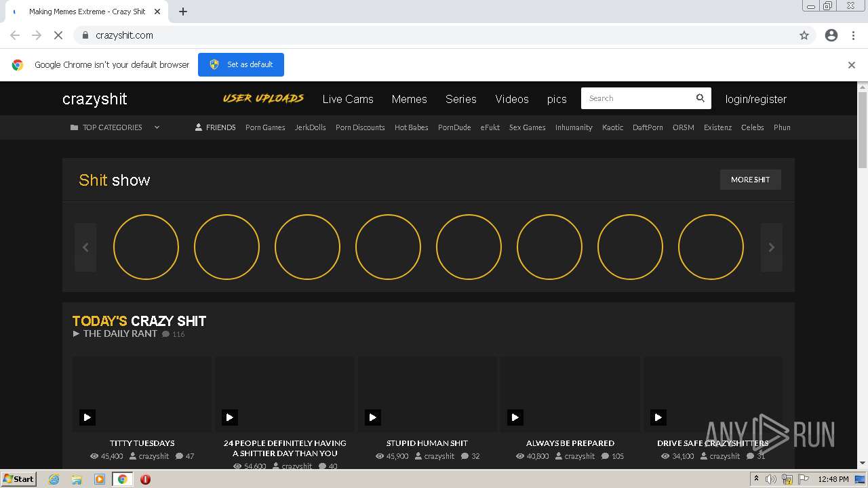Select the first story circle

[x=146, y=247]
